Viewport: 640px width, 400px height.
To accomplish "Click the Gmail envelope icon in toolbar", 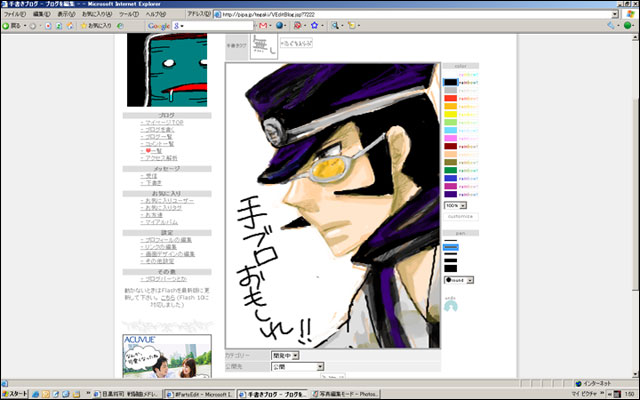I will coord(263,26).
